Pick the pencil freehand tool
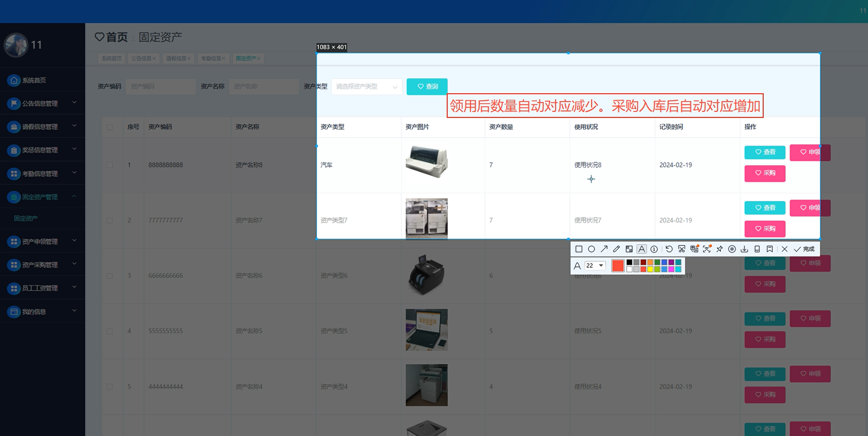This screenshot has width=868, height=436. point(616,249)
